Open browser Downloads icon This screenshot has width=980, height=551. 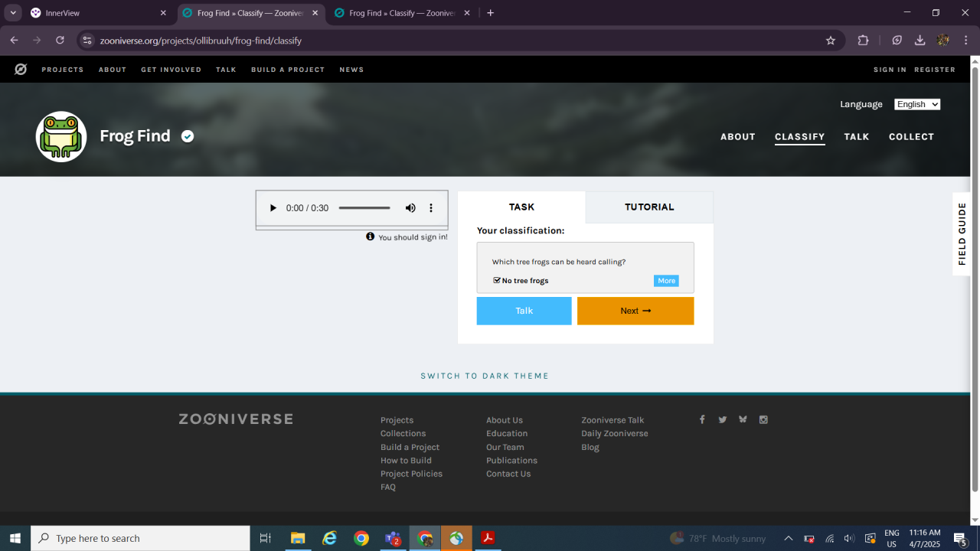point(920,41)
